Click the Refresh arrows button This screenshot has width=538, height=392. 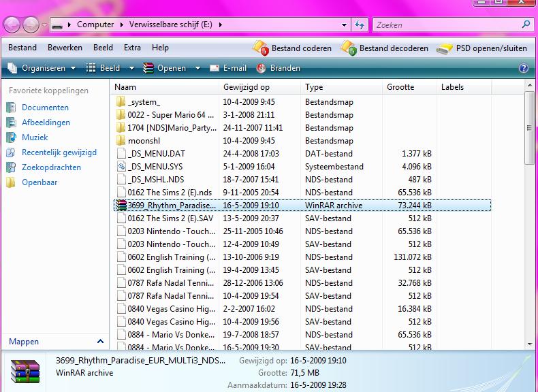pyautogui.click(x=360, y=24)
